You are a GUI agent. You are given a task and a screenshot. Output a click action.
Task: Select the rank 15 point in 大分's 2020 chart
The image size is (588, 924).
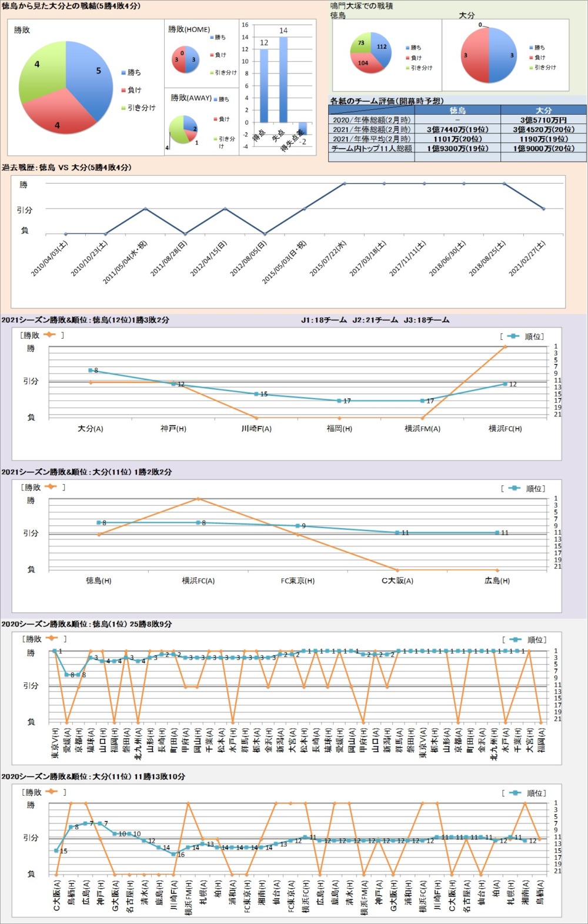pos(56,850)
